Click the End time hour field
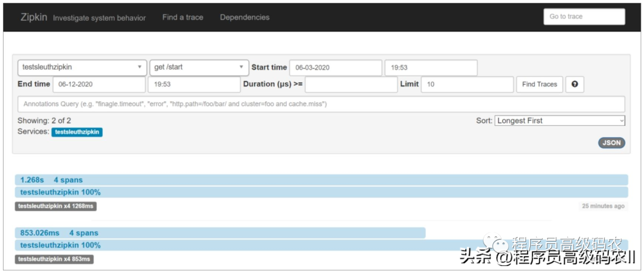Viewport: 644px width, 273px height. coord(194,84)
